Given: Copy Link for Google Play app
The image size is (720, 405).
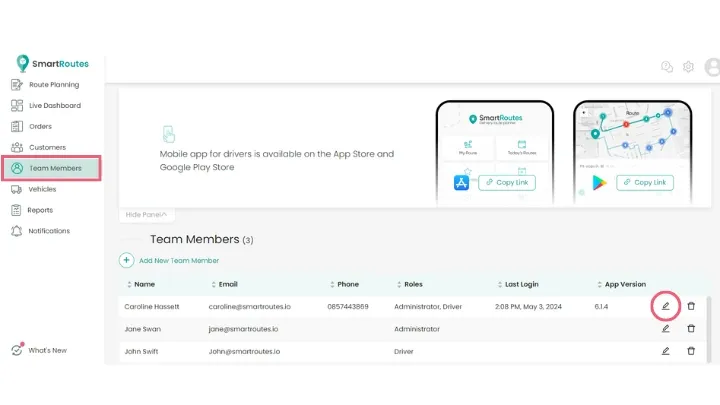Looking at the screenshot, I should click(x=645, y=183).
